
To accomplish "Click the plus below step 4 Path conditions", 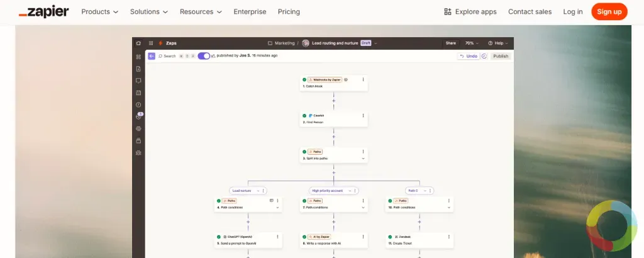I will coord(248,222).
